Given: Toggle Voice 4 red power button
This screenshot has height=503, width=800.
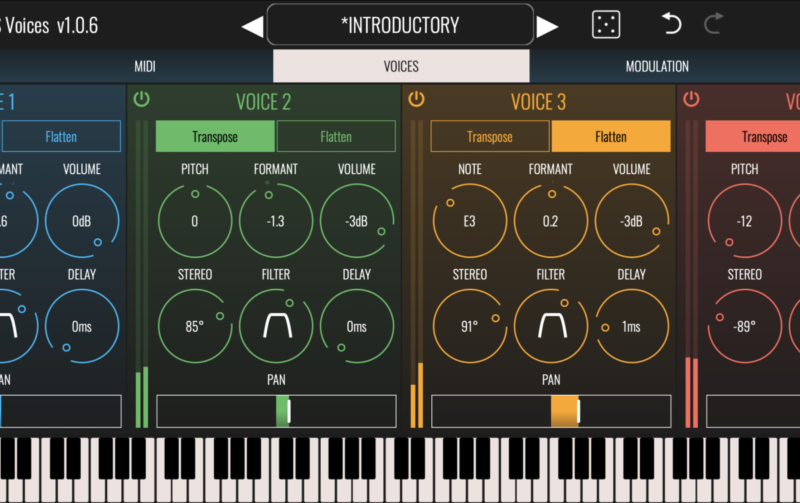Looking at the screenshot, I should point(691,99).
